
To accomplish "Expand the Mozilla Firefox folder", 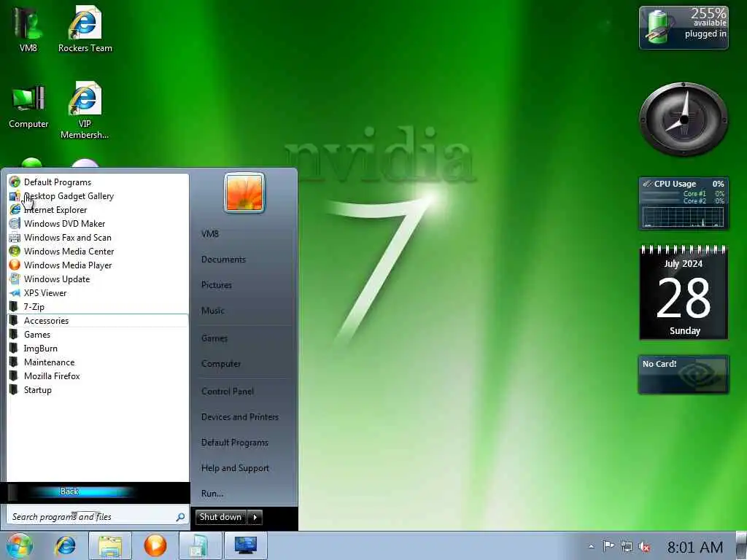I will click(98, 376).
